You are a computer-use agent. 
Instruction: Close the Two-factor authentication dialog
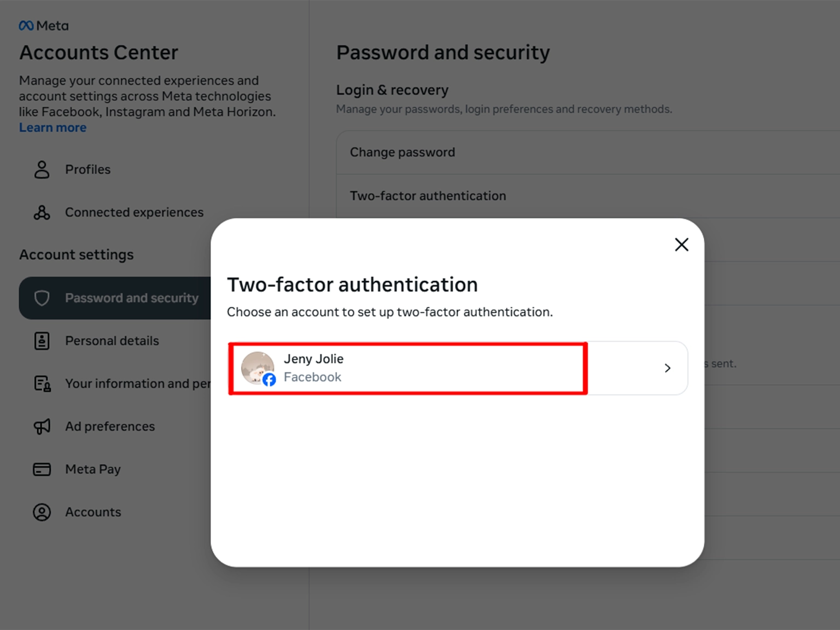click(x=681, y=244)
